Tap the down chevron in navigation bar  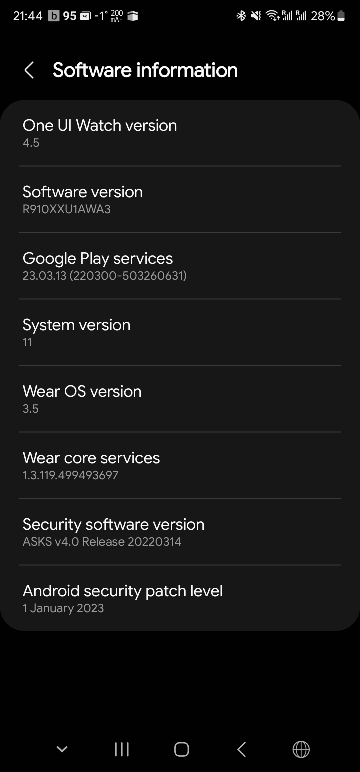tap(62, 749)
